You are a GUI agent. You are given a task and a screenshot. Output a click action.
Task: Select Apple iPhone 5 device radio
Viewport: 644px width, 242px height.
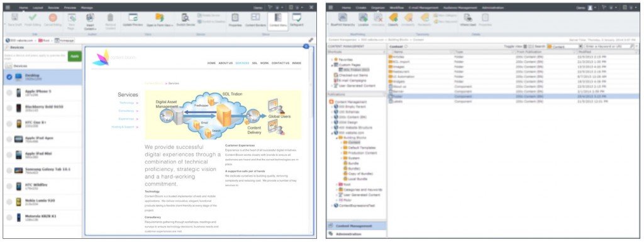pos(9,92)
